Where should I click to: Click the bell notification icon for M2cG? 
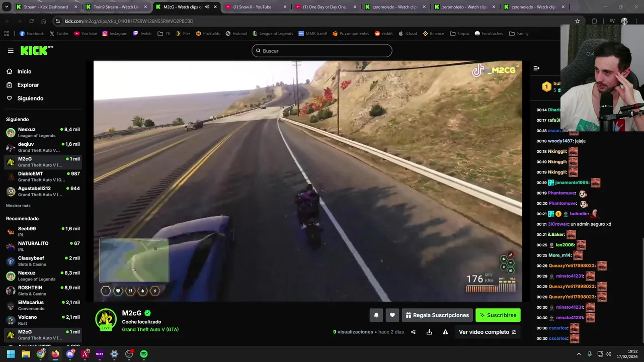(x=376, y=315)
